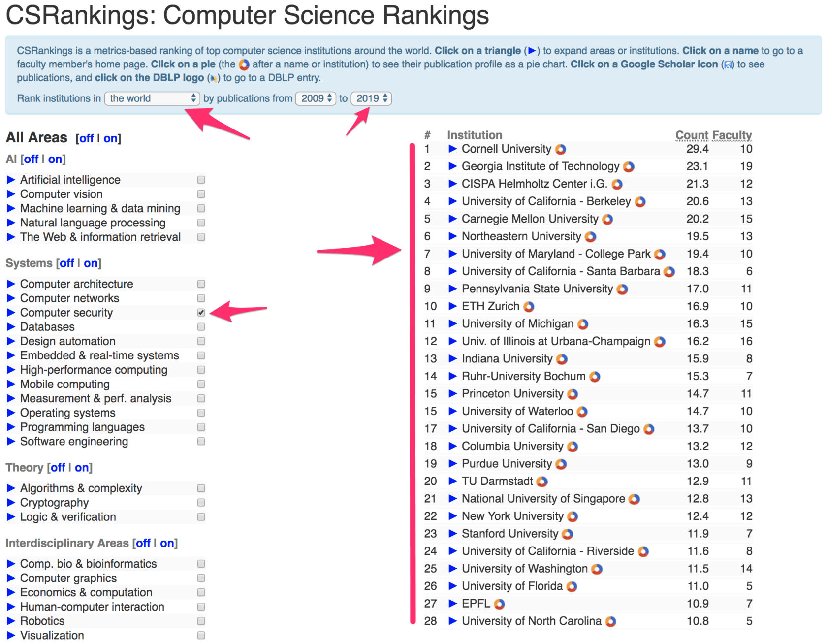Open Indiana University pie chart icon

562,359
